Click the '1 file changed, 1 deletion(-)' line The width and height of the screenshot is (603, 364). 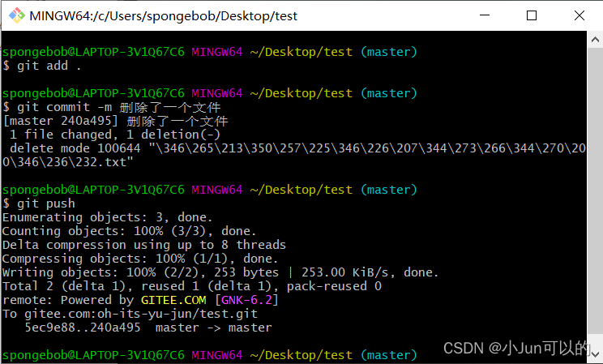click(x=114, y=135)
